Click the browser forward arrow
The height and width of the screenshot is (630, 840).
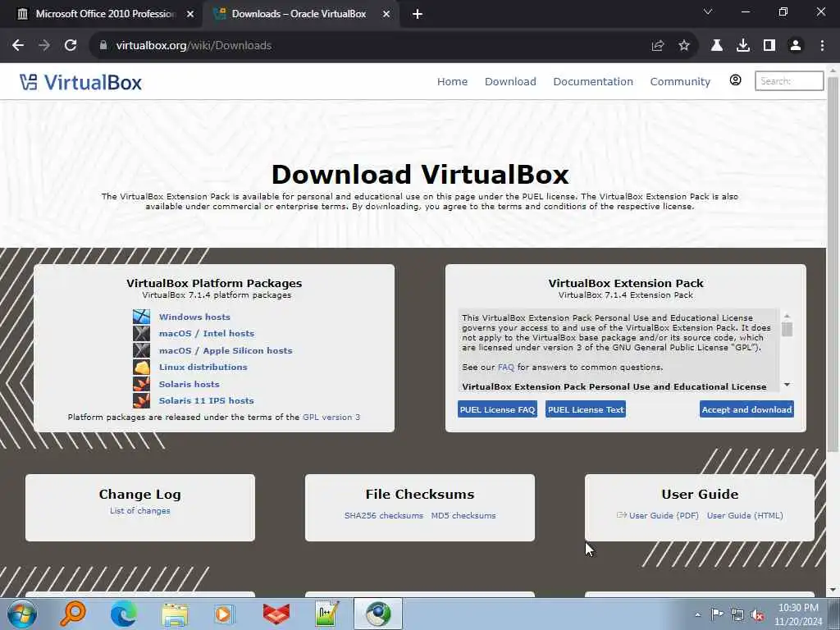[x=44, y=46]
